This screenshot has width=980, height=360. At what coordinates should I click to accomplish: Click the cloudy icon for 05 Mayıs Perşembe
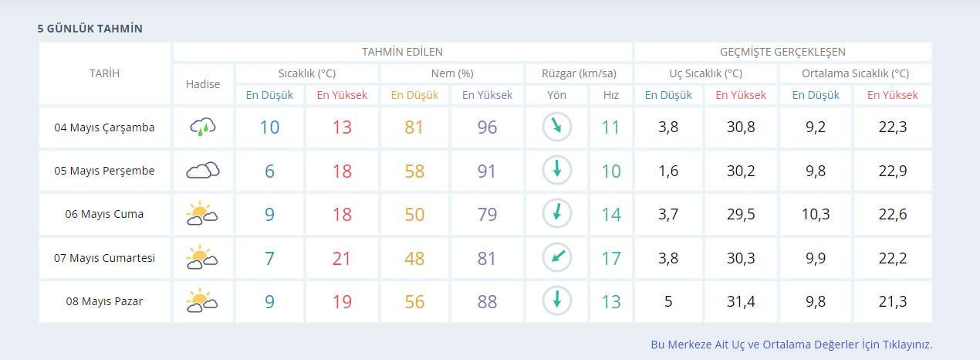tap(203, 171)
